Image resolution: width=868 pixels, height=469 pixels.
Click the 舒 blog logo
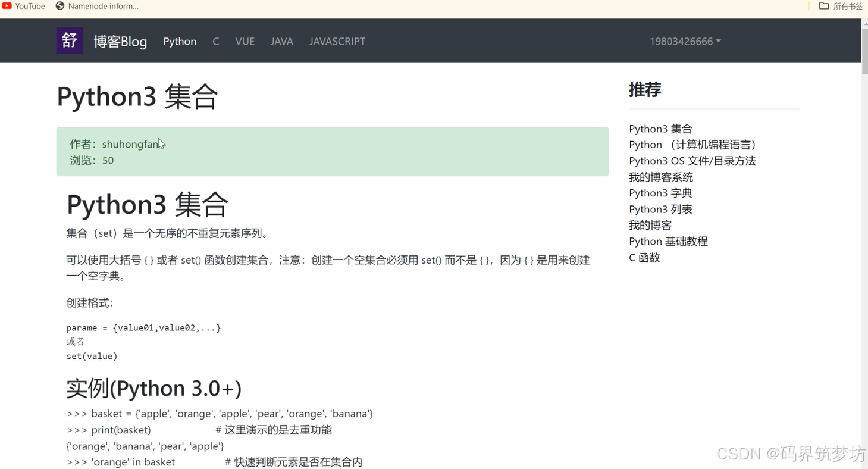pos(70,40)
